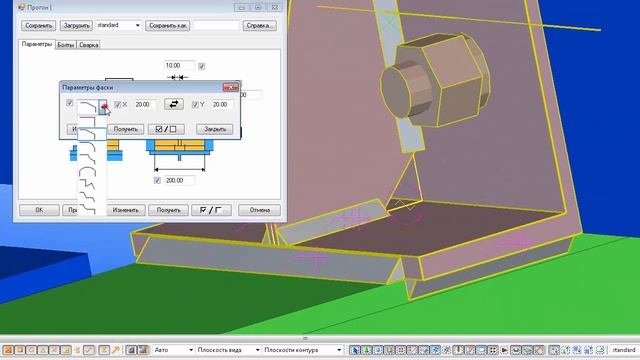Open help with the Справка button

point(260,25)
